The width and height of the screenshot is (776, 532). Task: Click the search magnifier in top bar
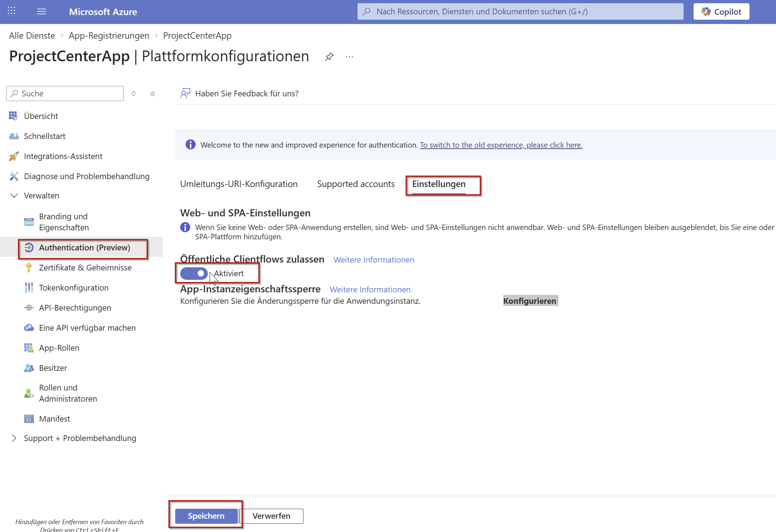[x=367, y=11]
